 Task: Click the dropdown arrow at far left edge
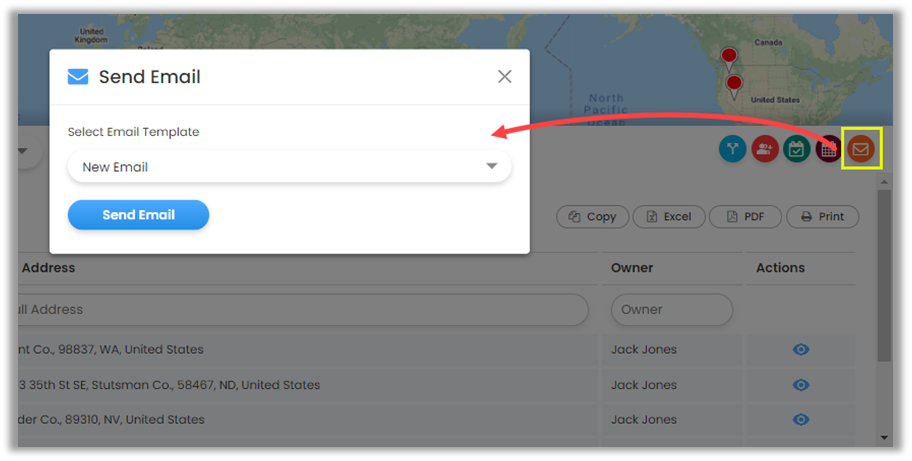coord(23,152)
